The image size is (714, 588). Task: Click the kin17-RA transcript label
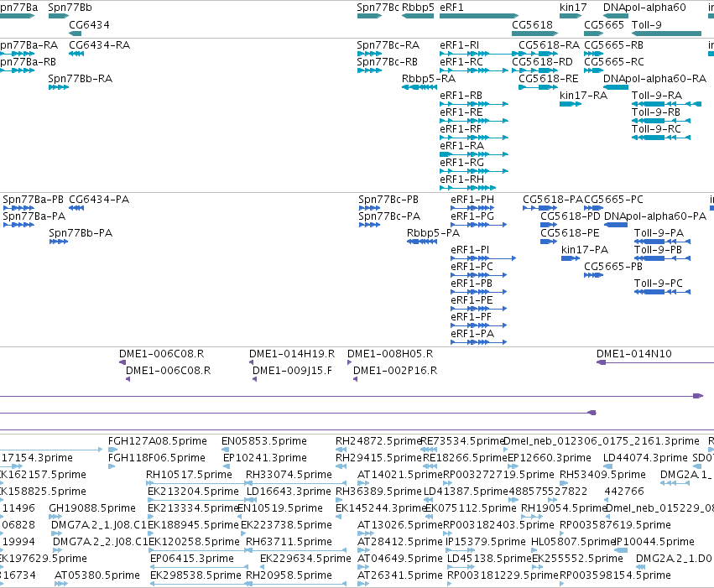(x=583, y=96)
